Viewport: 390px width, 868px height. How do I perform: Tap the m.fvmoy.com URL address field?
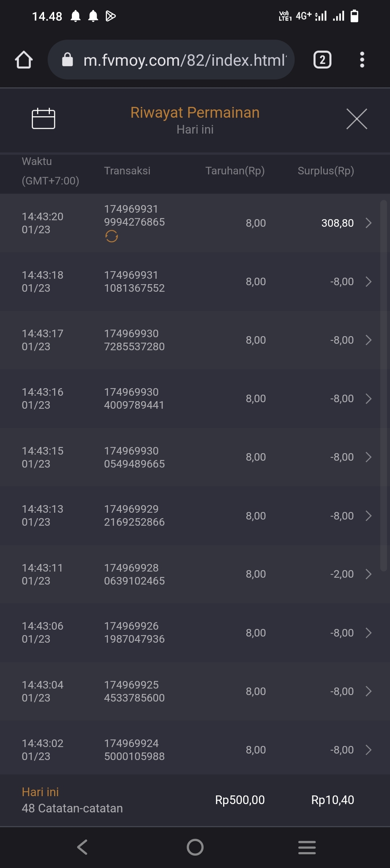coord(185,60)
